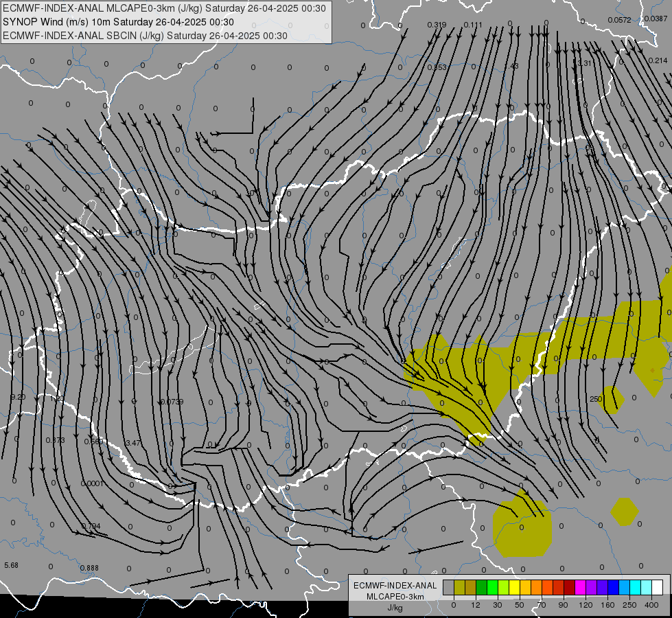Click the map value '0.319'

(x=437, y=25)
